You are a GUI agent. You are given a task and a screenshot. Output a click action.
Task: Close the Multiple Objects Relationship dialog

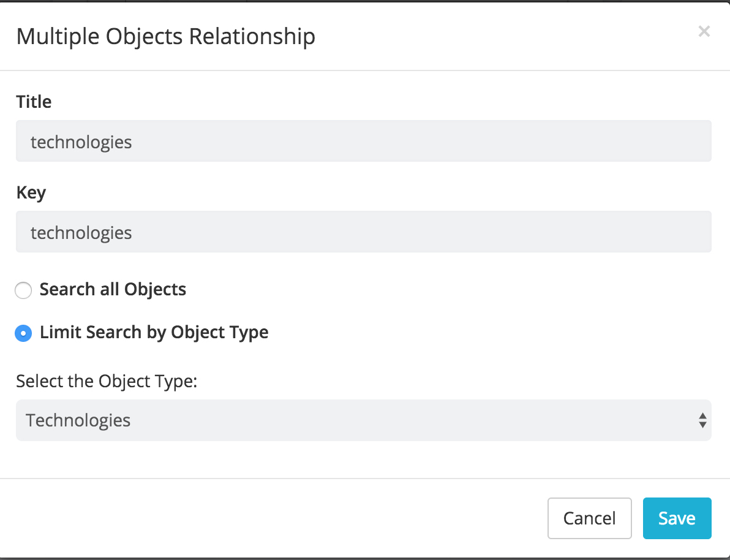point(704,31)
